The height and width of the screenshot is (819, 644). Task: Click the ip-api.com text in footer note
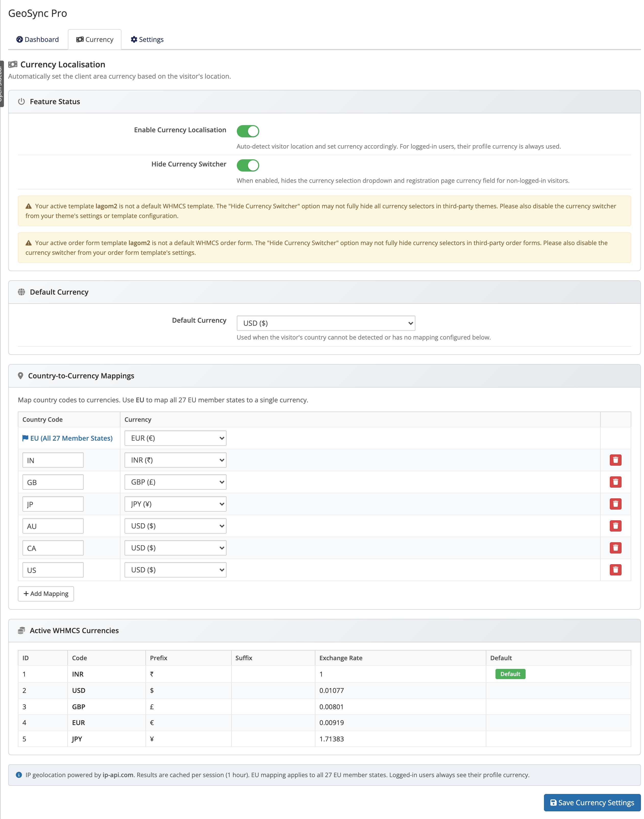pyautogui.click(x=118, y=775)
